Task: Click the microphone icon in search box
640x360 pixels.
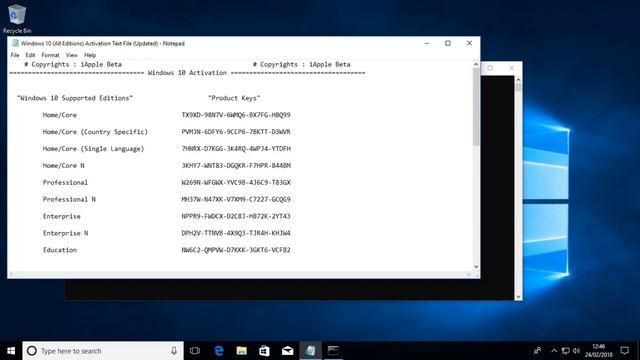Action: click(x=174, y=351)
